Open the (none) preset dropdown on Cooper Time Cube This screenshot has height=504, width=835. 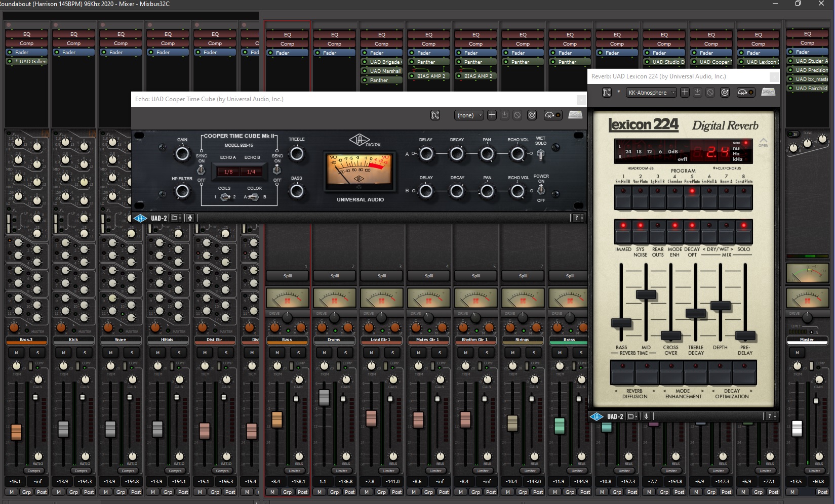468,115
